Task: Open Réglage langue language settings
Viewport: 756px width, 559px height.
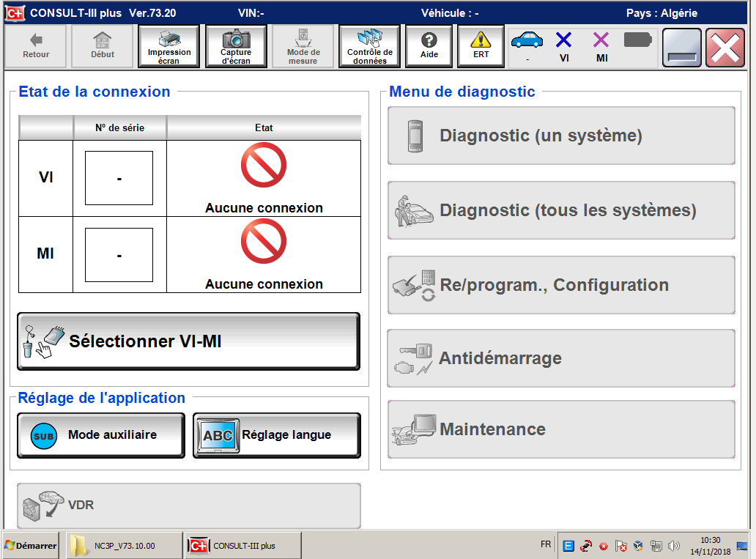Action: click(x=277, y=435)
